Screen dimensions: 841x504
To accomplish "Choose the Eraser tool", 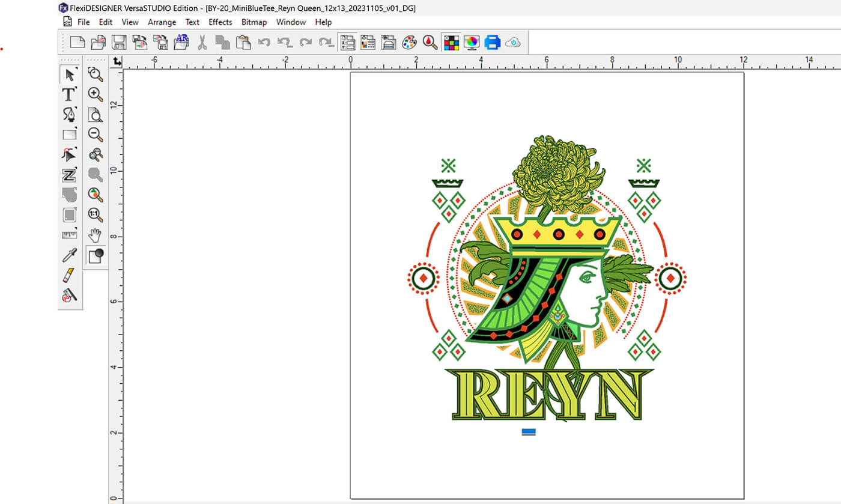I will tap(70, 275).
